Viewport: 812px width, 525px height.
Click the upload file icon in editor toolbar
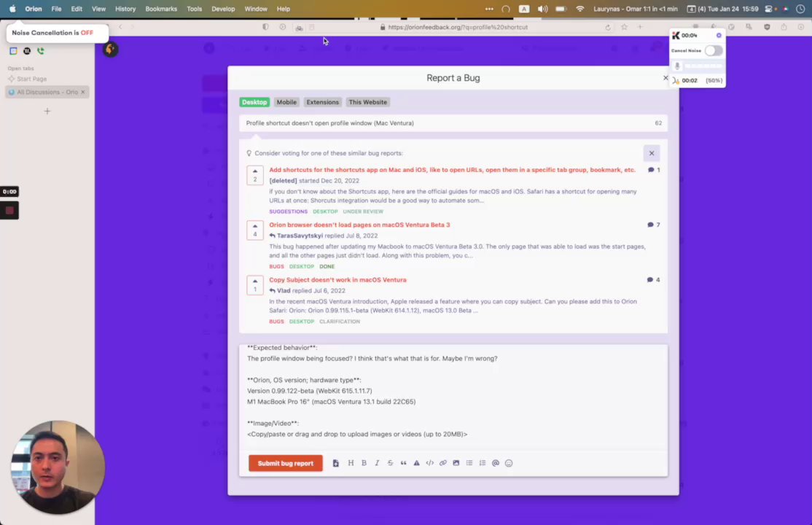point(335,463)
